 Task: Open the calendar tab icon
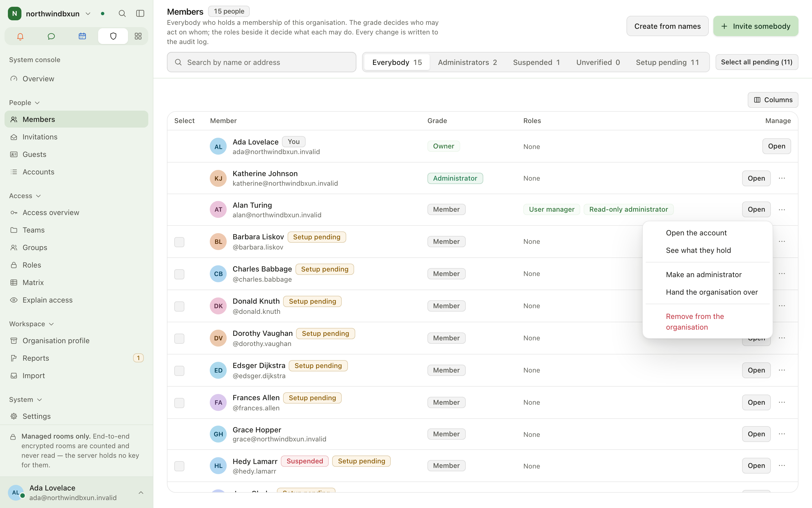(x=82, y=36)
